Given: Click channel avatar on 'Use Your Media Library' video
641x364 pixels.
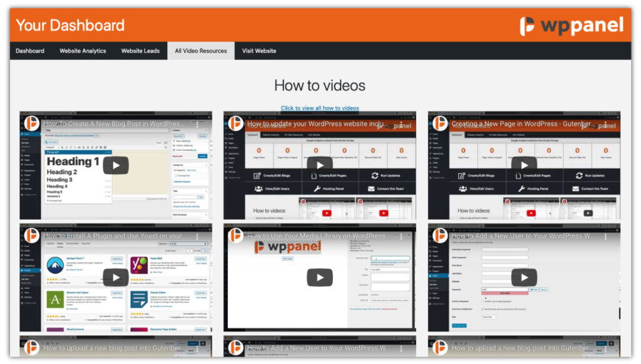Looking at the screenshot, I should coord(235,236).
